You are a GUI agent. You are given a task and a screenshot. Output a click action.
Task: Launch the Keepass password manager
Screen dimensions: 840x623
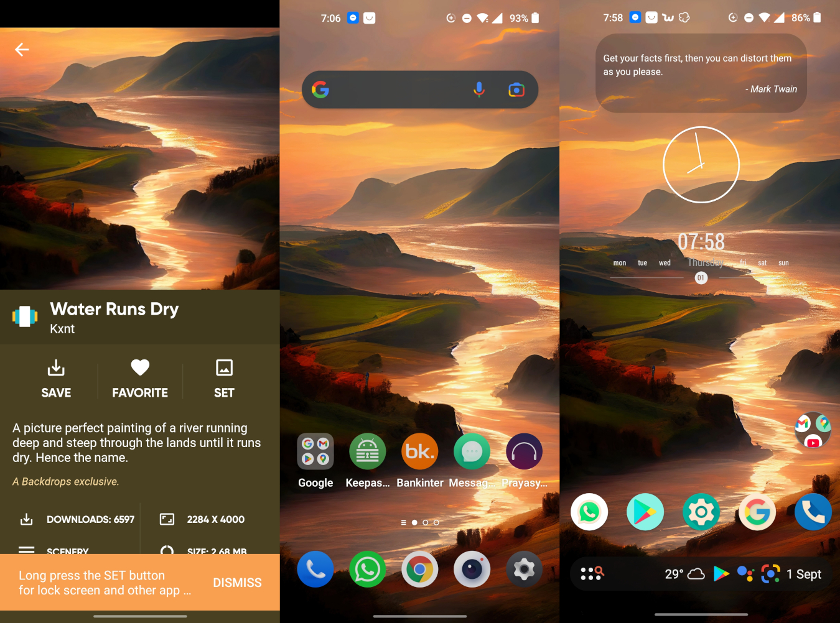(367, 451)
